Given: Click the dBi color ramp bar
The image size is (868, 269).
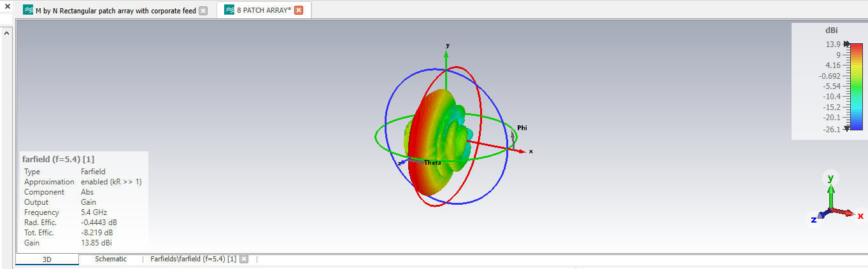Looking at the screenshot, I should click(856, 86).
